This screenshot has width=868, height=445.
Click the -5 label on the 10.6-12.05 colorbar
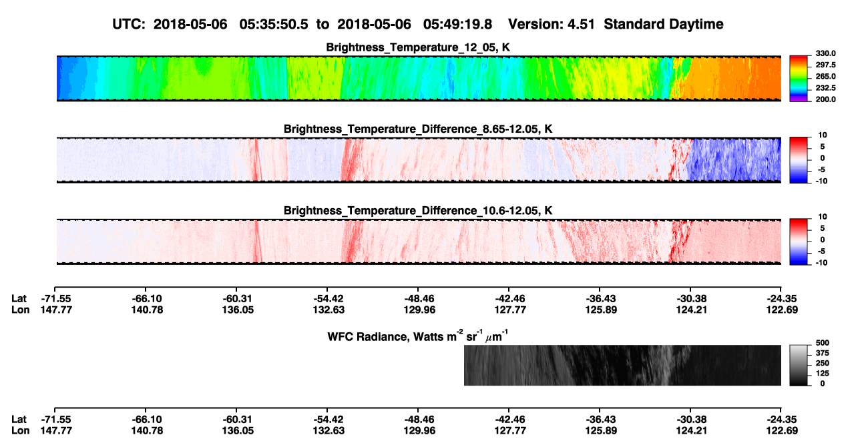pyautogui.click(x=823, y=251)
